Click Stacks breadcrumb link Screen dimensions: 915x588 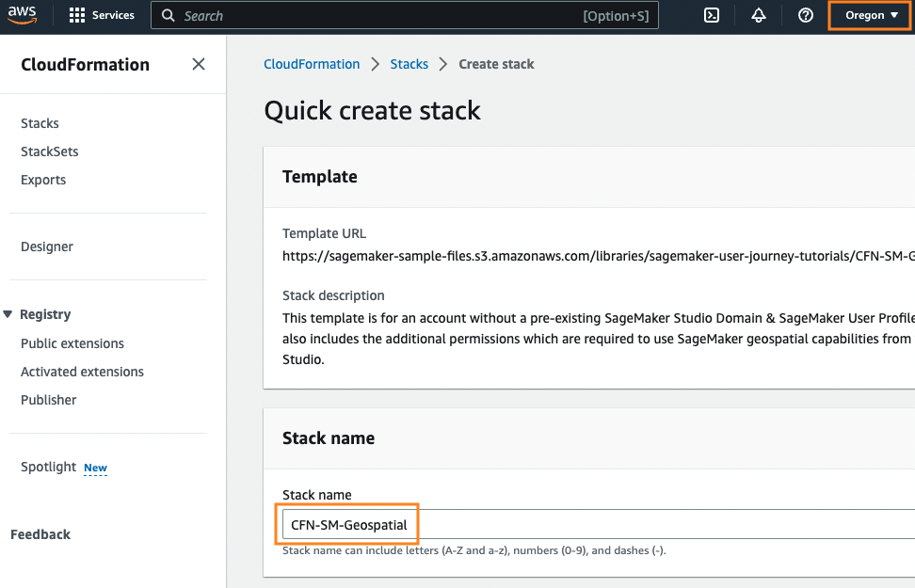coord(409,64)
